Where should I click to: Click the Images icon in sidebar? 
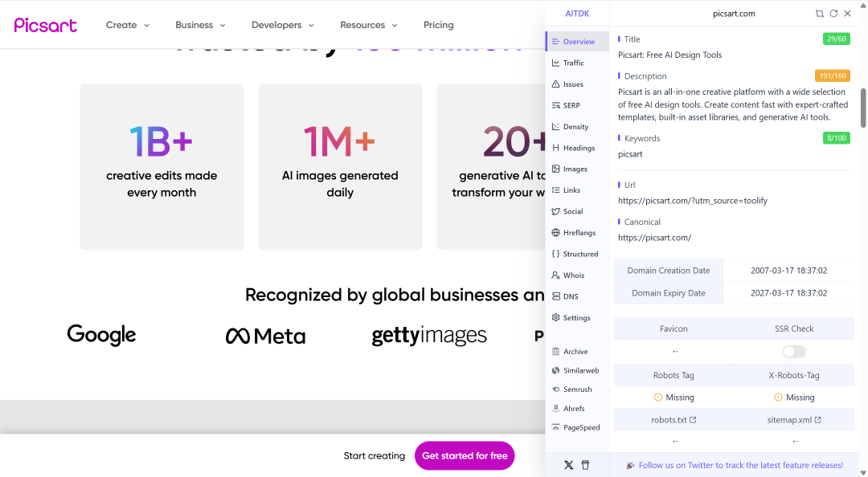tap(556, 169)
